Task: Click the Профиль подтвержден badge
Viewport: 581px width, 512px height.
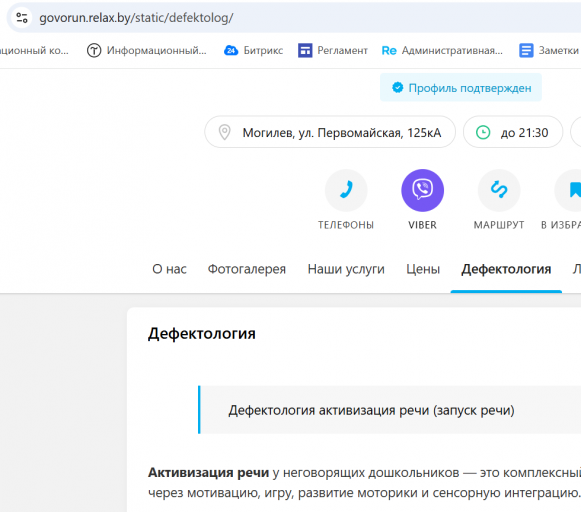Action: pyautogui.click(x=461, y=88)
